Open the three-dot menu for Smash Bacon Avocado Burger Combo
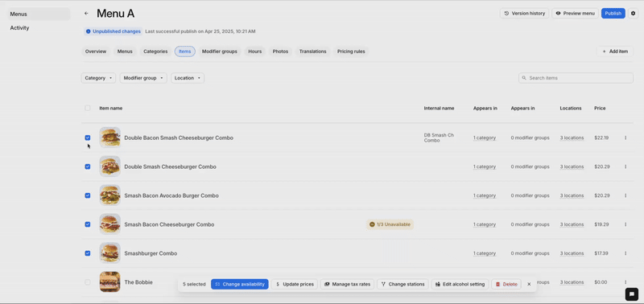The width and height of the screenshot is (644, 304). 625,195
